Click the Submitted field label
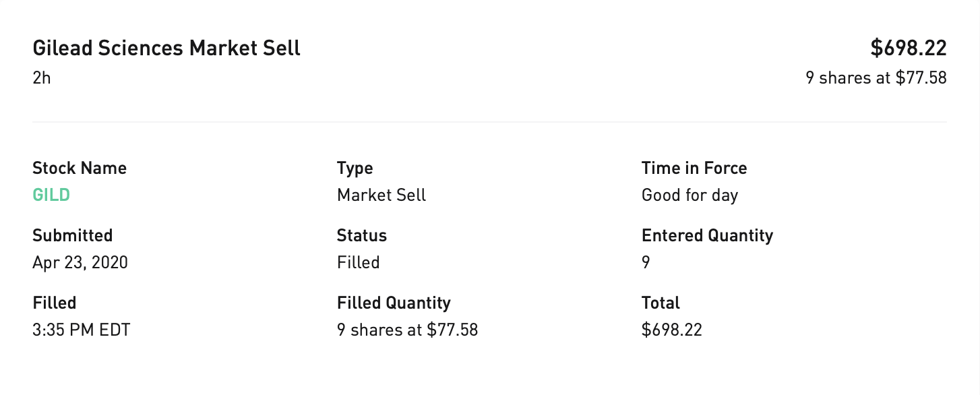This screenshot has height=395, width=980. tap(72, 235)
